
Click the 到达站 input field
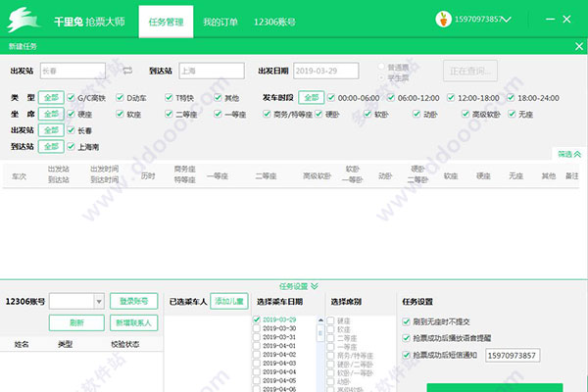(x=212, y=71)
